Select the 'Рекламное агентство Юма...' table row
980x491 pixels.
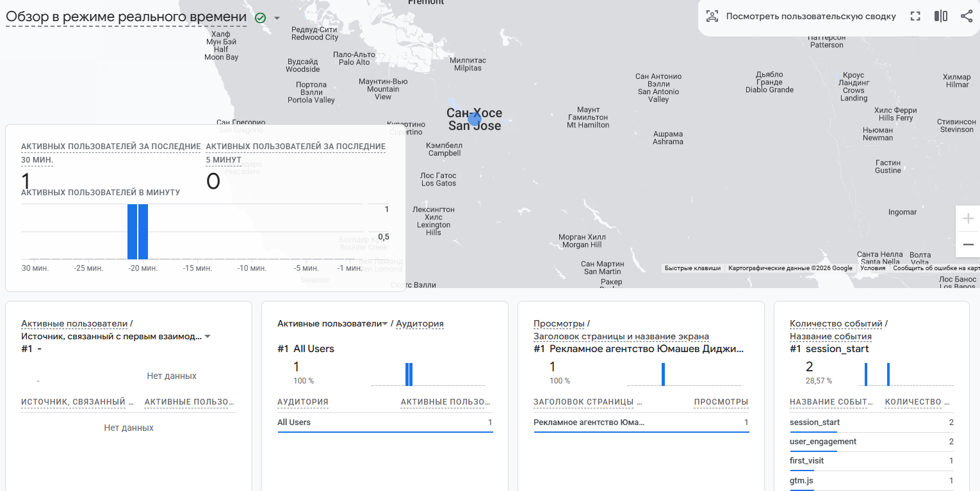[641, 423]
